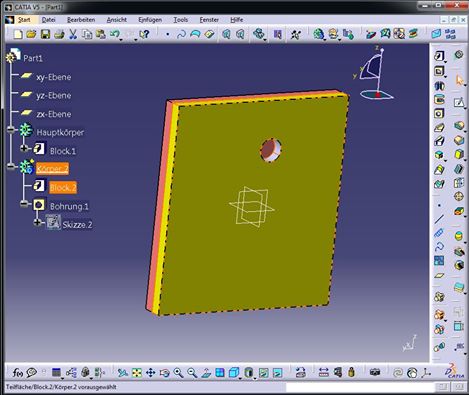
Task: Select the Pan view tool
Action: [x=151, y=372]
